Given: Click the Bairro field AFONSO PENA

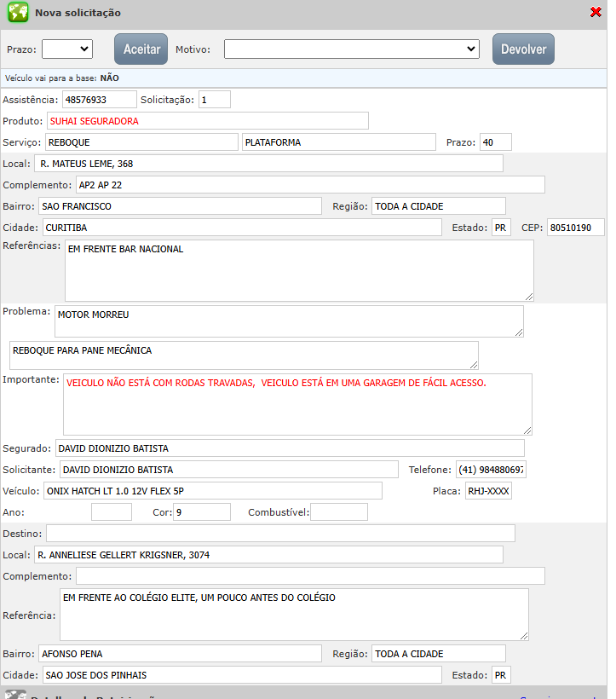Looking at the screenshot, I should tap(180, 654).
